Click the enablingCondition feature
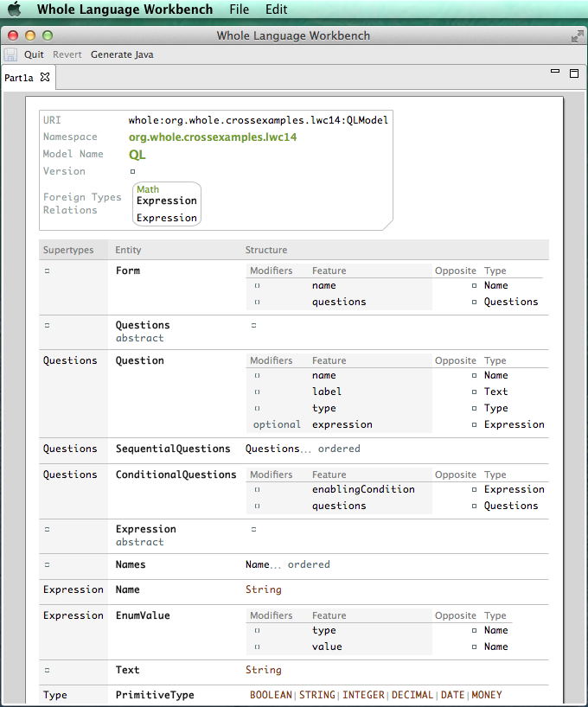This screenshot has height=707, width=588. coord(363,489)
